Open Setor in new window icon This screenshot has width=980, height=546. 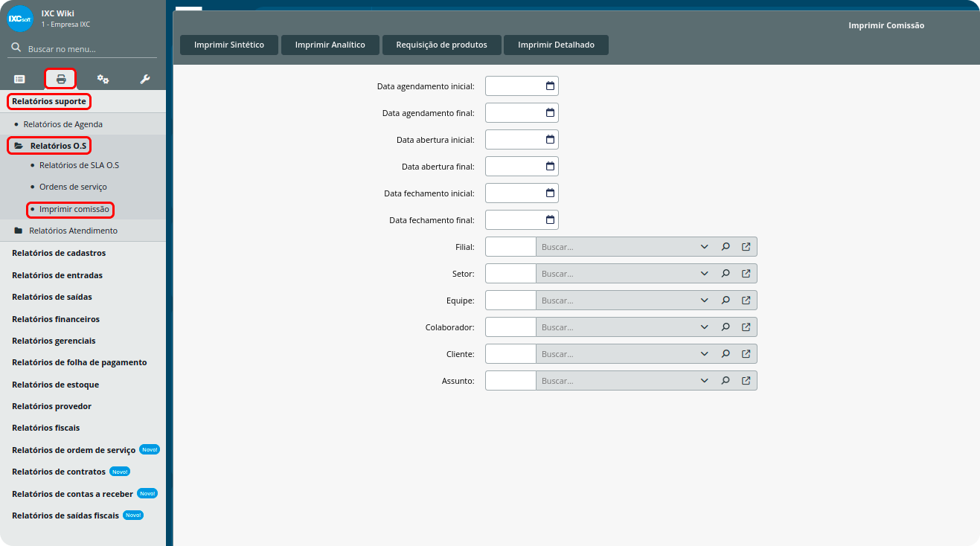[746, 273]
